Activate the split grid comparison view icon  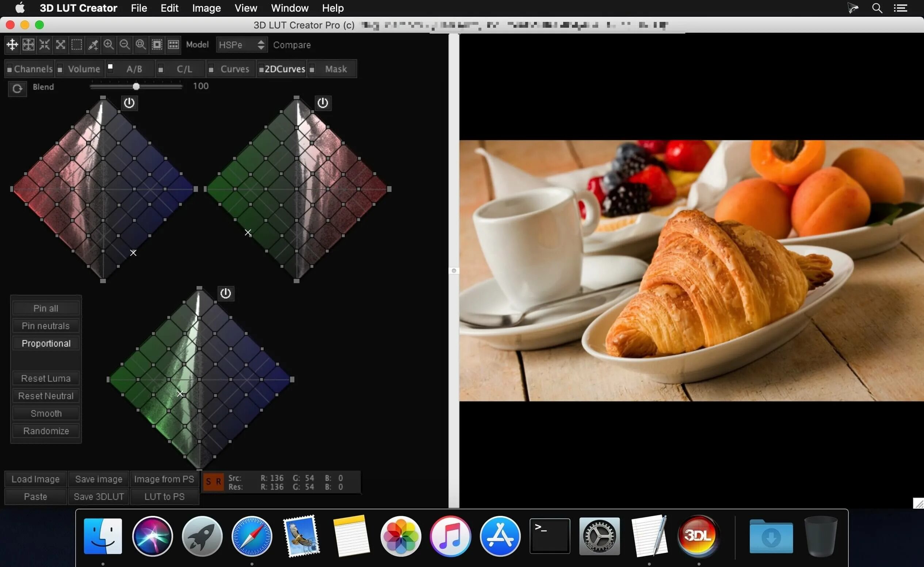click(173, 44)
